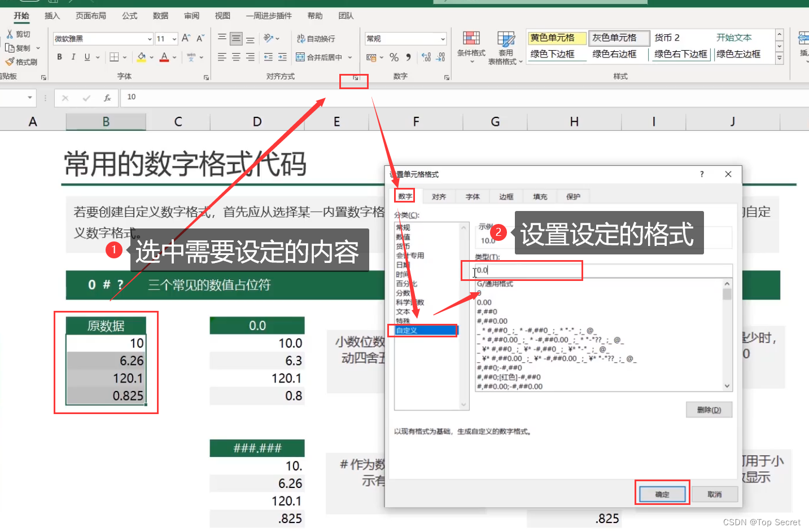809x532 pixels.
Task: Click the Increase Font Size icon
Action: pos(186,38)
